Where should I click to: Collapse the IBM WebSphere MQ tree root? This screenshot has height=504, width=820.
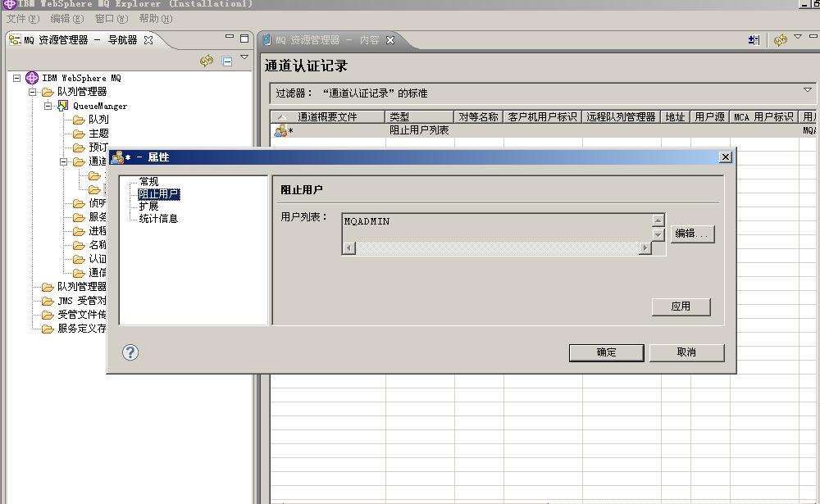point(16,78)
